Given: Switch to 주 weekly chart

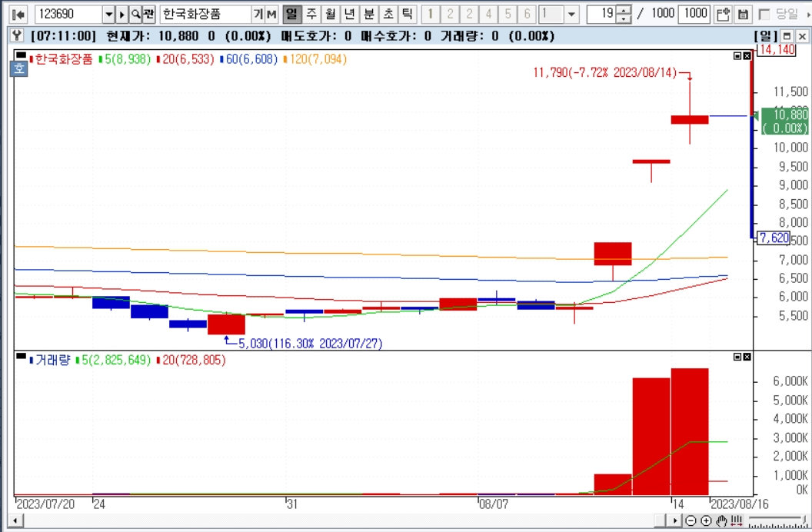Looking at the screenshot, I should point(311,15).
